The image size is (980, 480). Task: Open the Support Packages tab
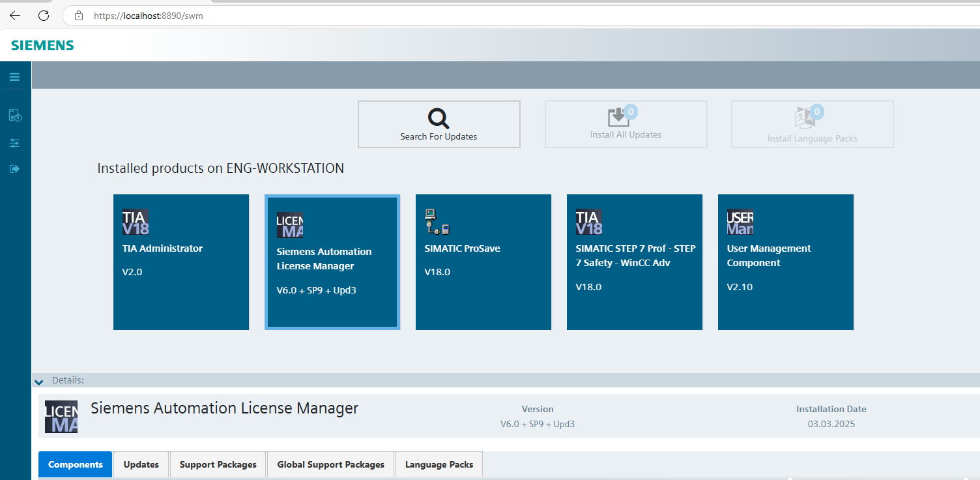(218, 464)
